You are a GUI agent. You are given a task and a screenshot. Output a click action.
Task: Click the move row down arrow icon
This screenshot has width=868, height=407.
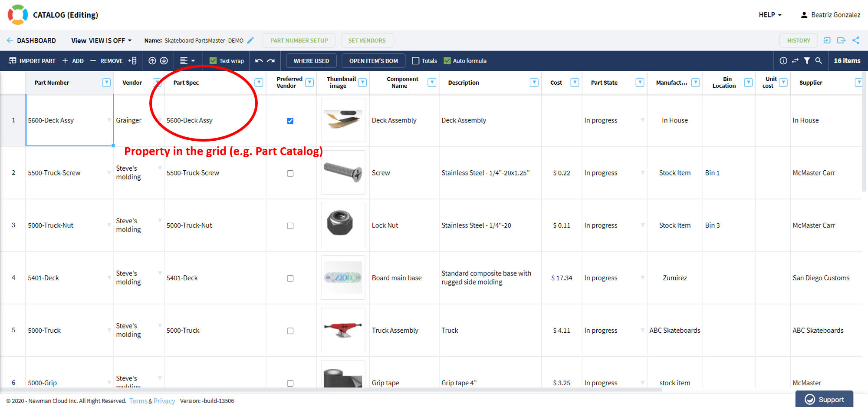tap(164, 61)
